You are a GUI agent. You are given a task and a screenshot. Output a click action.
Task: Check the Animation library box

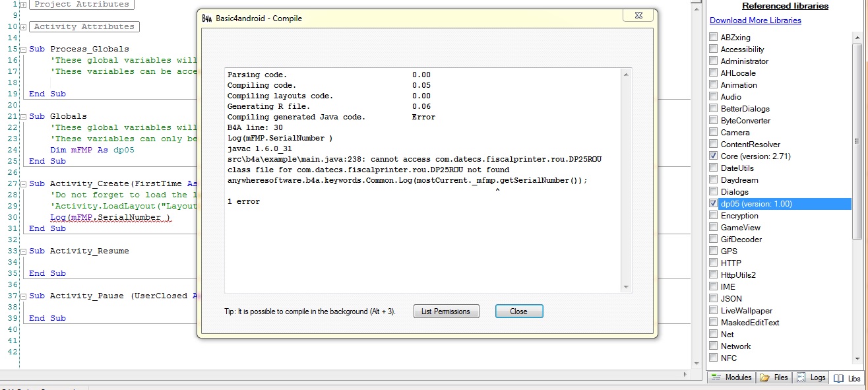pyautogui.click(x=714, y=85)
